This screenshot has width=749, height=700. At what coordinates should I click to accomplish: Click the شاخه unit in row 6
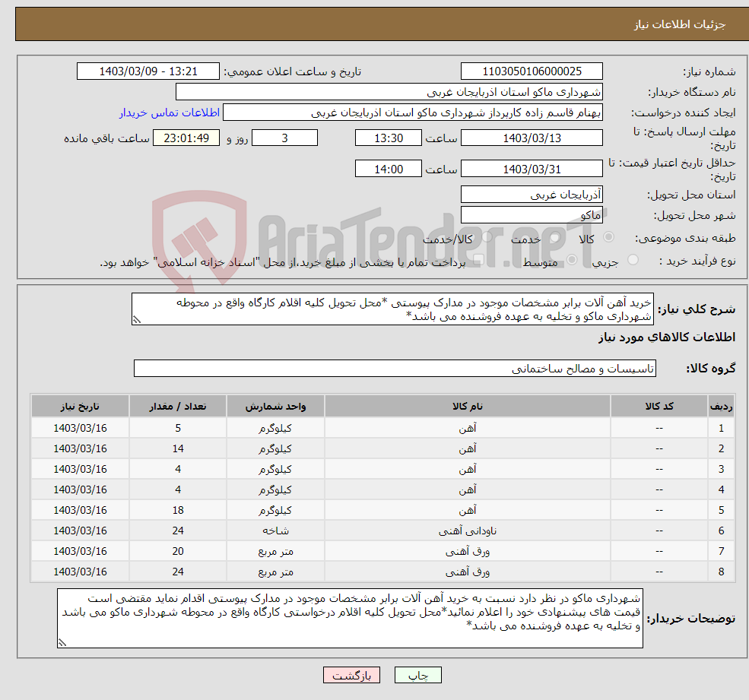(275, 531)
